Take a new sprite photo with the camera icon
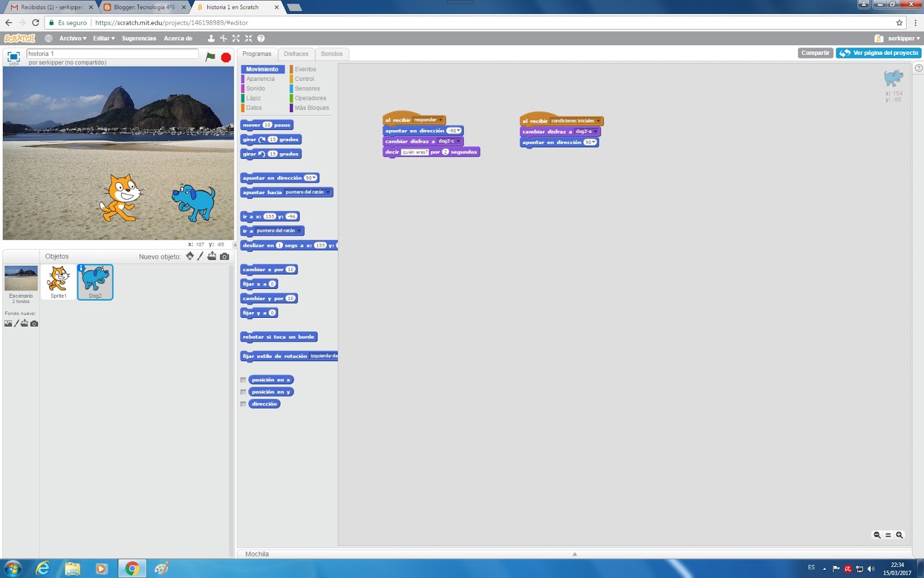The image size is (924, 578). pos(224,256)
